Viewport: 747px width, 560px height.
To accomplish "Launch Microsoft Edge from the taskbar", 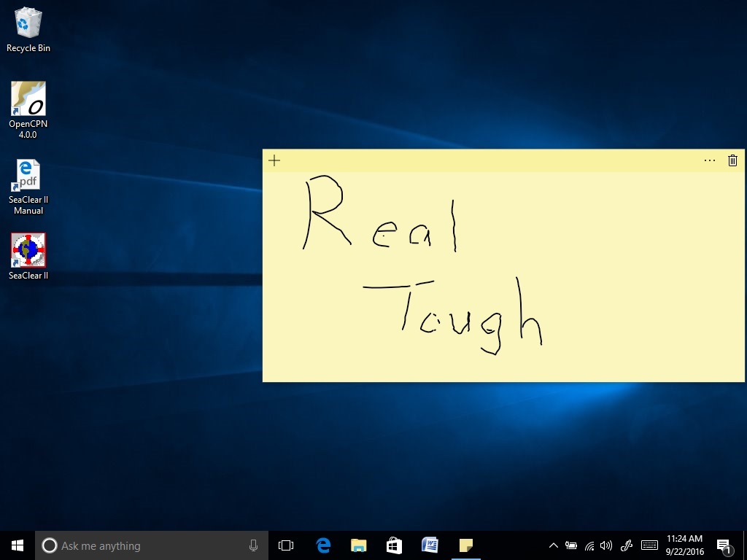I will click(323, 545).
